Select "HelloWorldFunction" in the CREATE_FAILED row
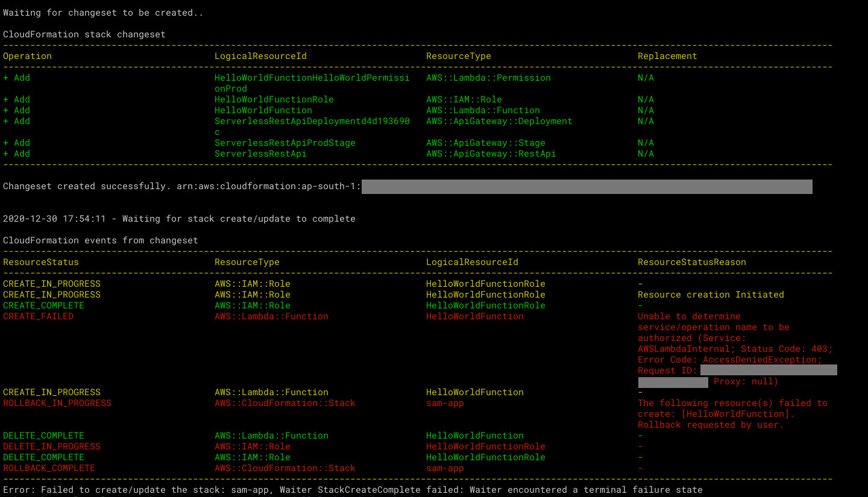Image resolution: width=868 pixels, height=497 pixels. [x=475, y=316]
